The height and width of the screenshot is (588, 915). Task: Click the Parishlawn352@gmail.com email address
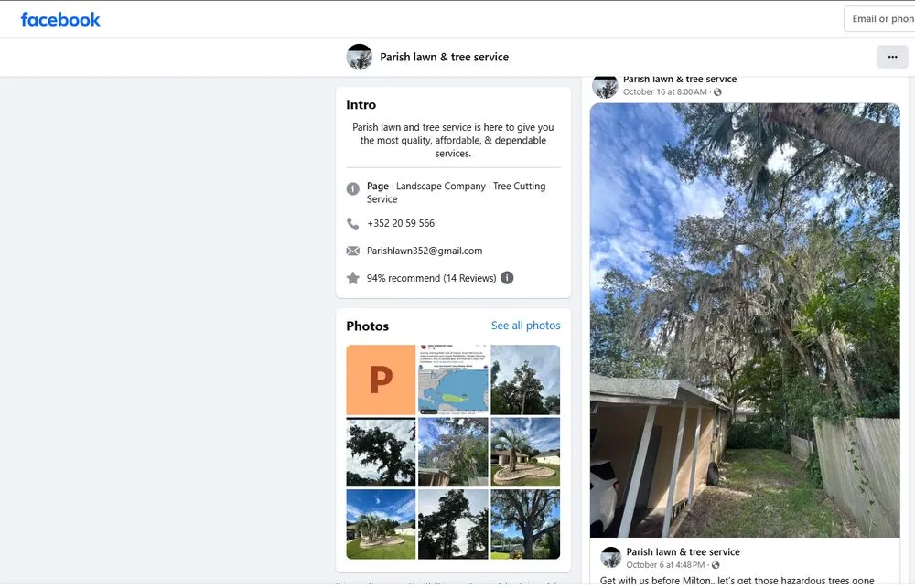pyautogui.click(x=425, y=251)
